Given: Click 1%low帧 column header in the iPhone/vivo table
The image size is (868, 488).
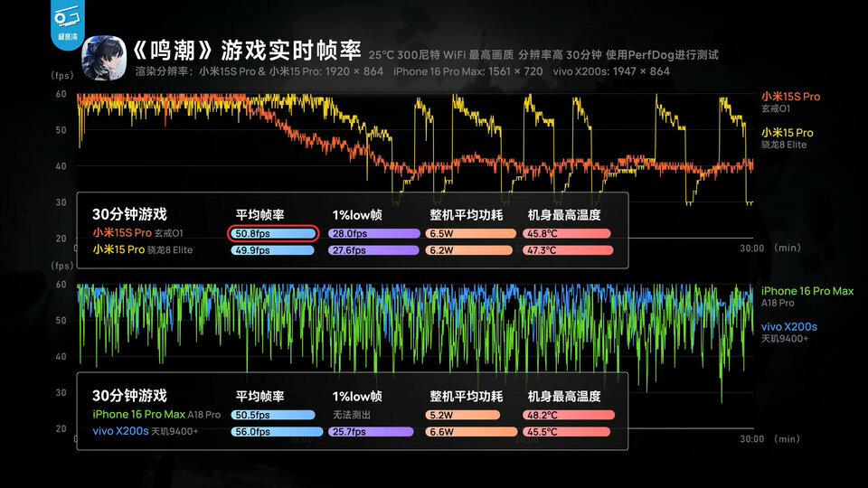Looking at the screenshot, I should point(357,396).
